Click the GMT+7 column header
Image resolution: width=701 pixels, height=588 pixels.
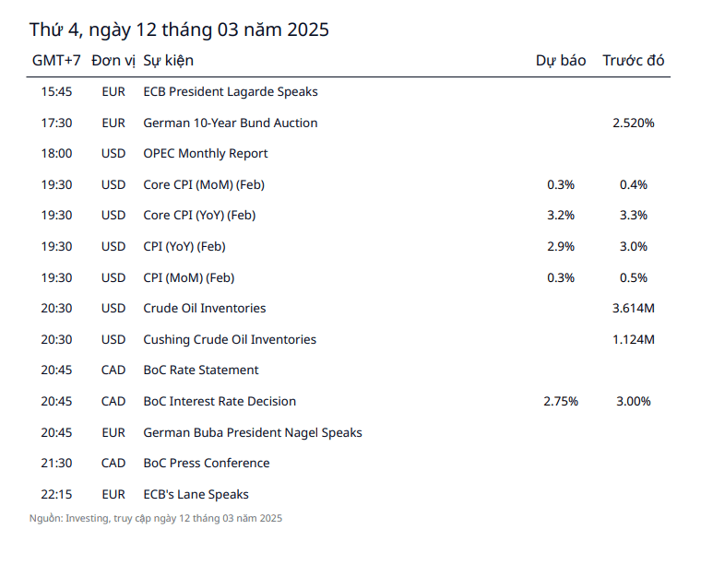56,61
